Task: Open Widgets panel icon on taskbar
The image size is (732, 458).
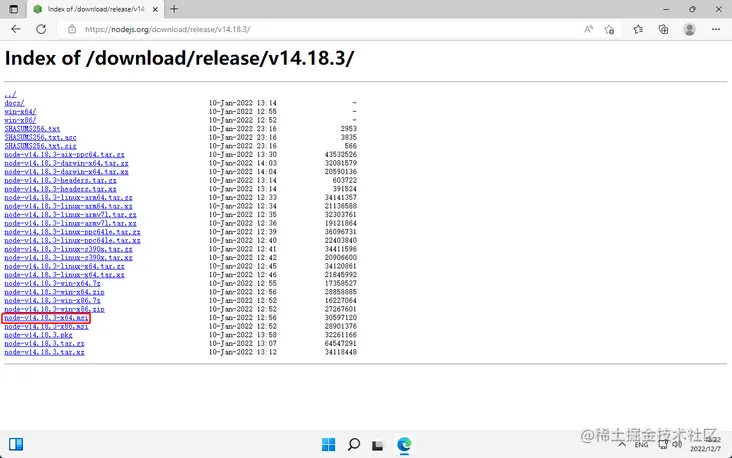Action: click(x=16, y=444)
